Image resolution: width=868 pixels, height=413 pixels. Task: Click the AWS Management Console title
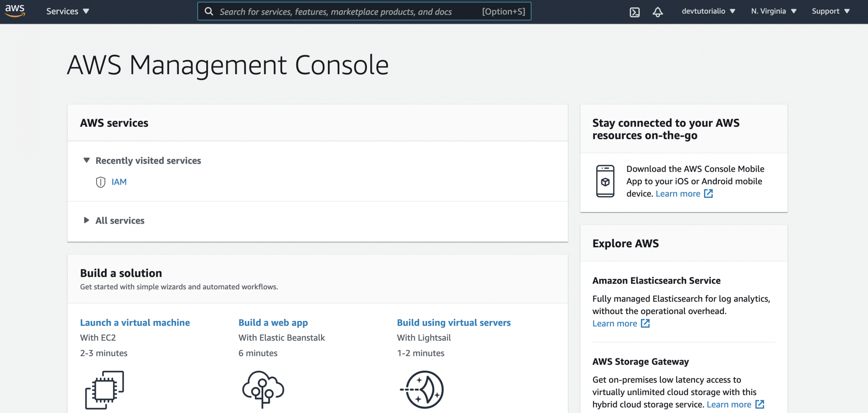(x=228, y=65)
